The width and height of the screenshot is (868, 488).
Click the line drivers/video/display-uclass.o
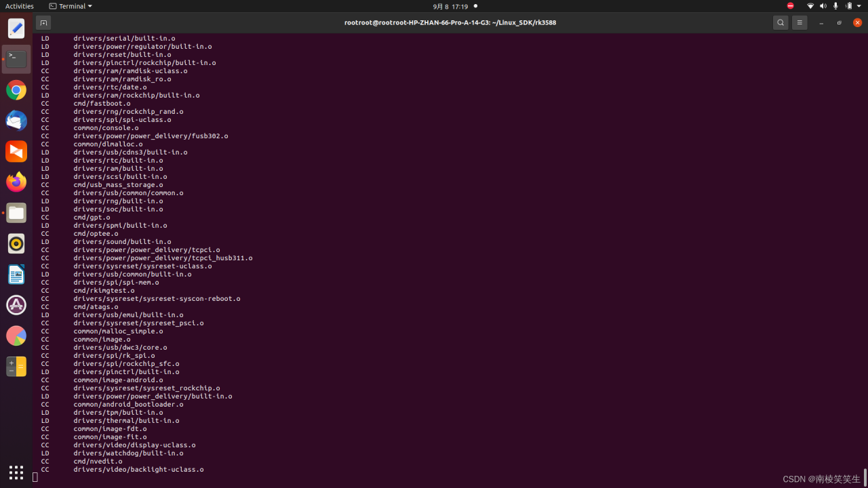[x=135, y=445]
